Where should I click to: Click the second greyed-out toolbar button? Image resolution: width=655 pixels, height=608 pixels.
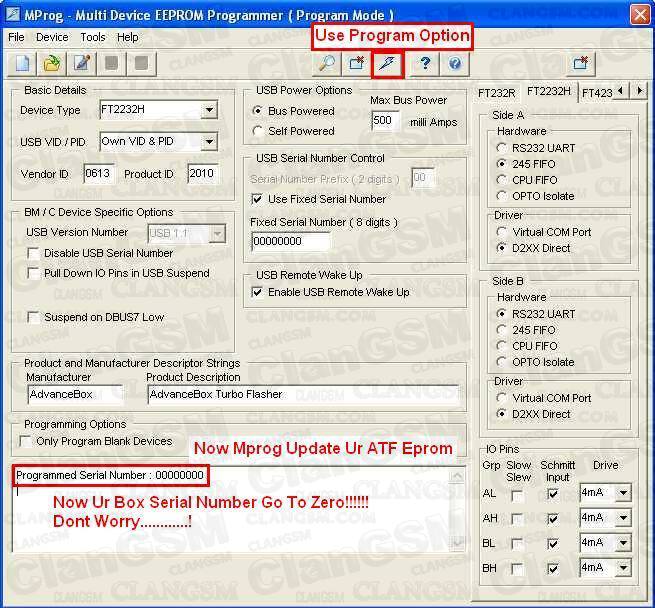point(141,64)
